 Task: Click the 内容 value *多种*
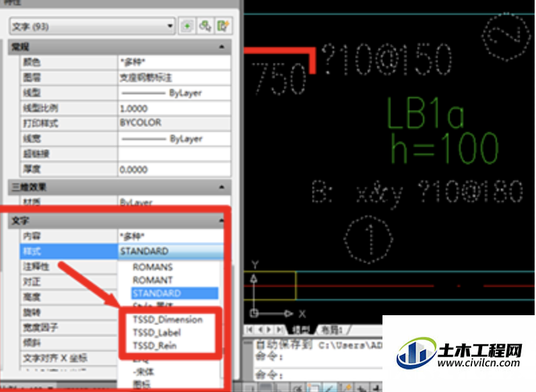point(171,236)
